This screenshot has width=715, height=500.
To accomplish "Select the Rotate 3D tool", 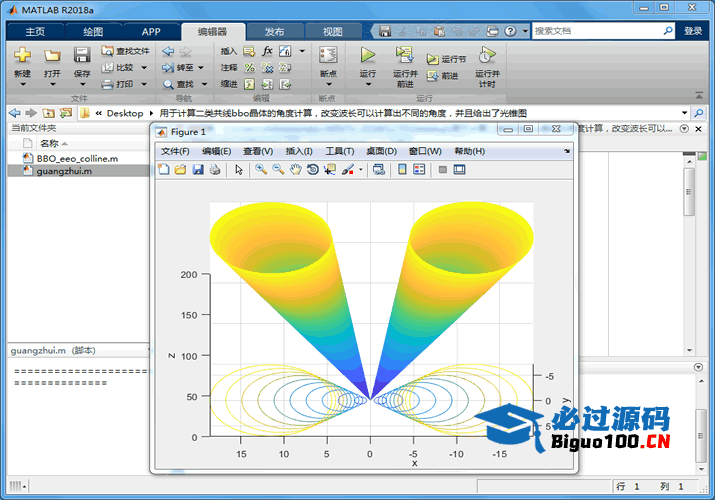I will (x=312, y=170).
